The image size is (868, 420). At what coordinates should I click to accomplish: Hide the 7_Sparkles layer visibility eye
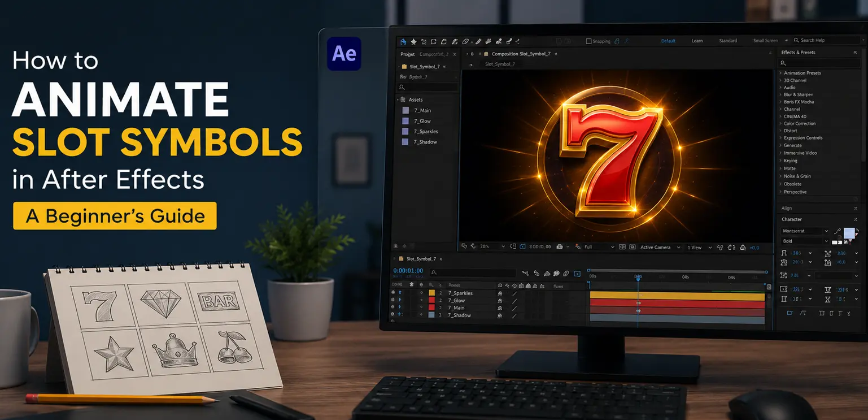pyautogui.click(x=393, y=292)
